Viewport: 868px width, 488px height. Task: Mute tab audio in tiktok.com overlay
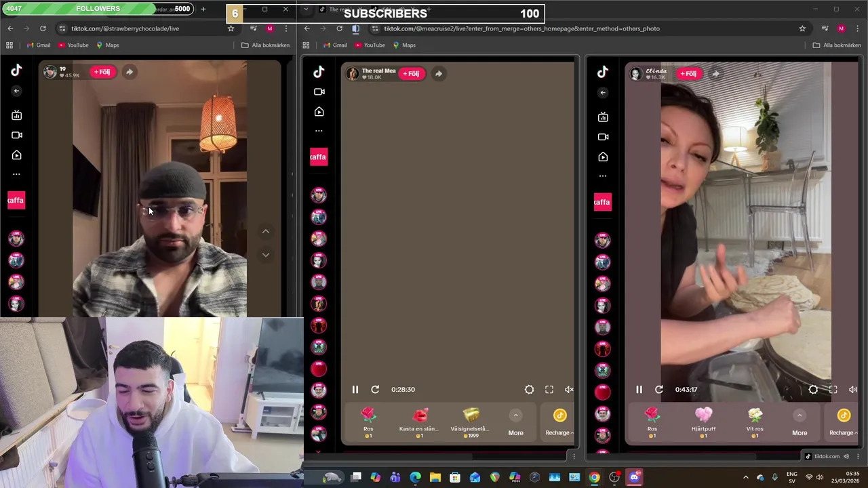[x=846, y=456]
